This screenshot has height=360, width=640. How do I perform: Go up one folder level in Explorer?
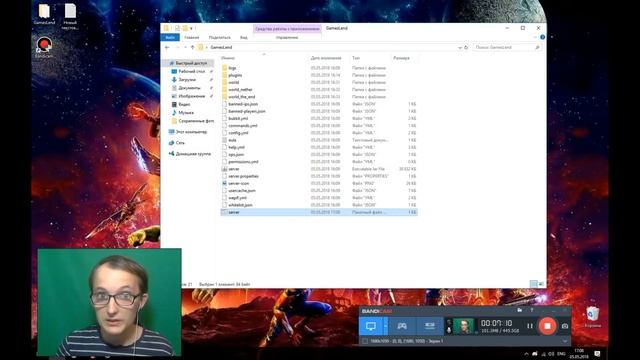click(x=193, y=47)
